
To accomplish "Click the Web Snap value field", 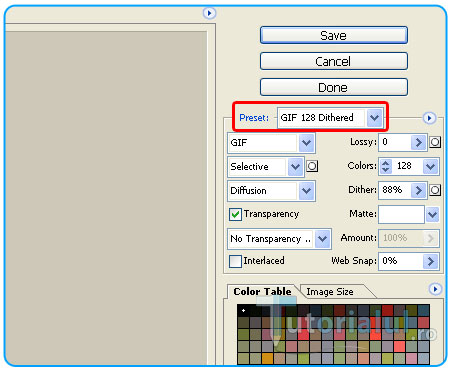I will click(x=402, y=261).
